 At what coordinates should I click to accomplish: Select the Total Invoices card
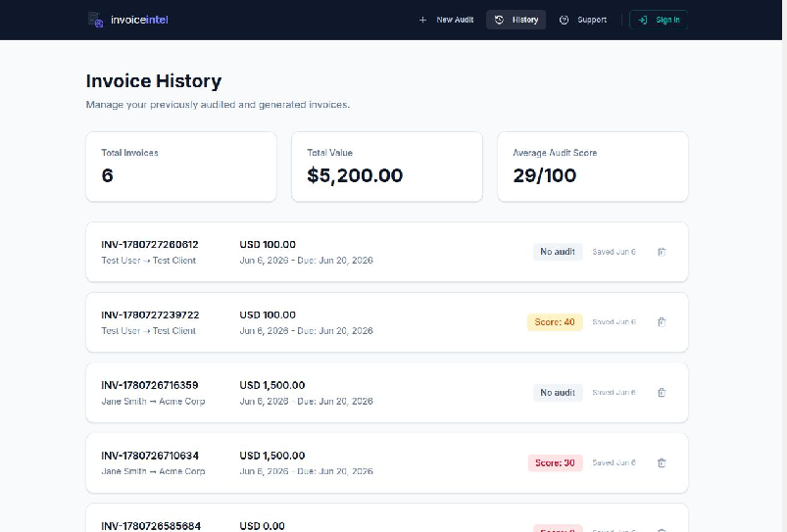click(x=181, y=167)
